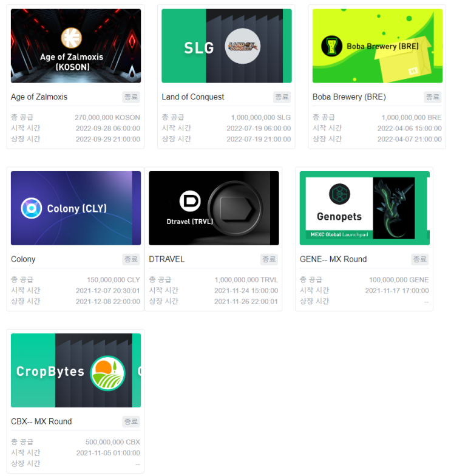Click the 종료 badge on DTRAVEL card

coord(269,259)
